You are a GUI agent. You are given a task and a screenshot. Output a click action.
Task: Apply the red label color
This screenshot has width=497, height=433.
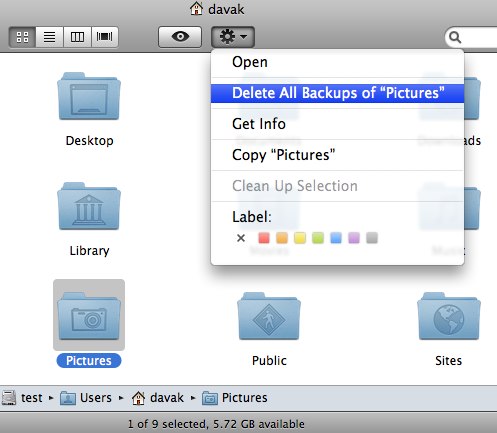tap(264, 238)
